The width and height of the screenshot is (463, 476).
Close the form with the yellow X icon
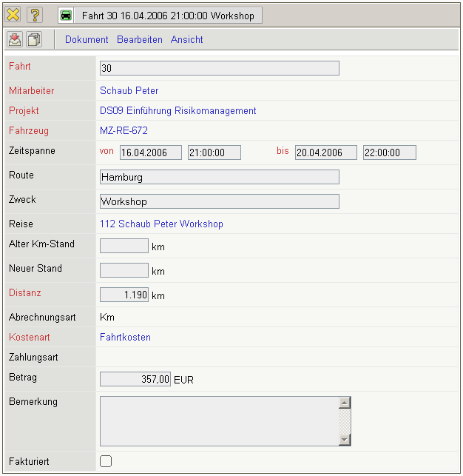click(x=13, y=15)
